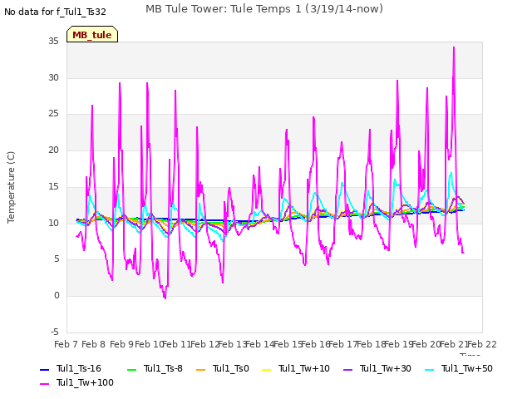Click the blue Tul1_Ts-16 legend swatch
This screenshot has height=399, width=532.
click(44, 369)
